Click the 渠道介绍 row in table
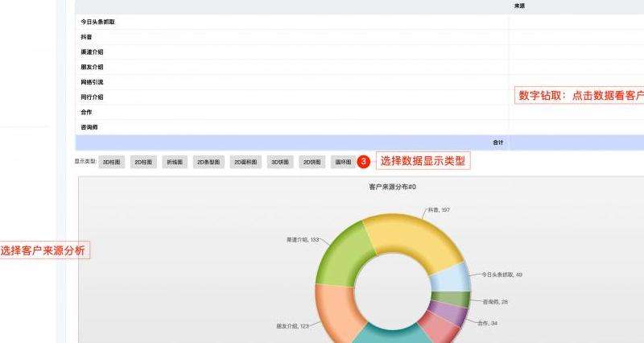The width and height of the screenshot is (644, 343). tap(91, 52)
